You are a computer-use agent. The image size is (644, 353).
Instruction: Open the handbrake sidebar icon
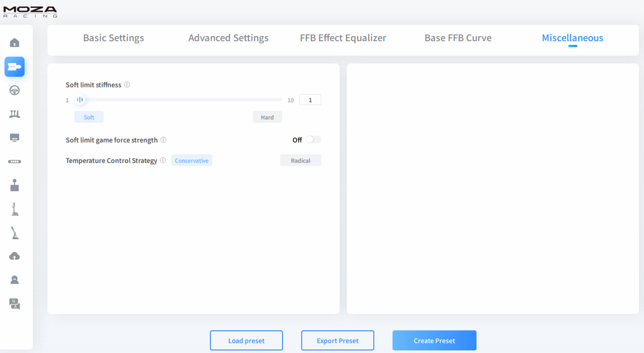pos(15,233)
